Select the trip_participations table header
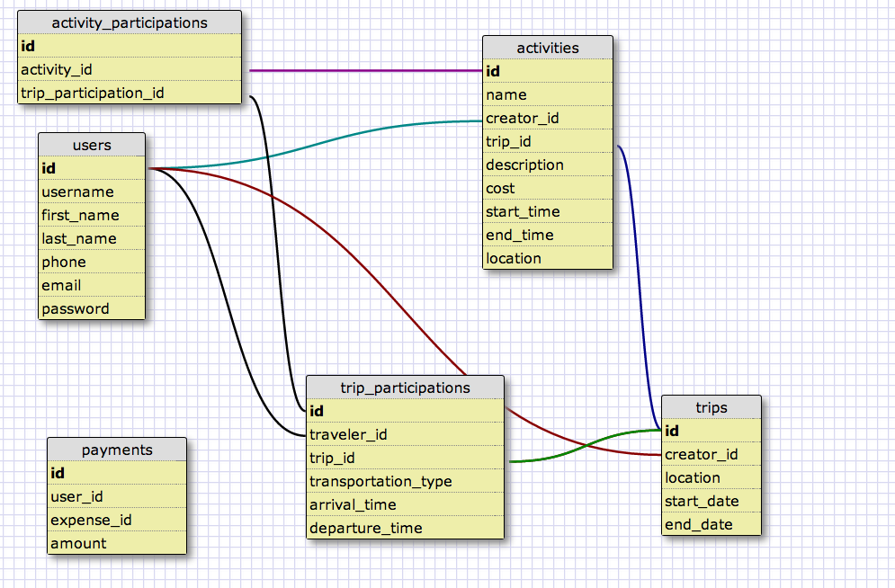 click(x=406, y=388)
